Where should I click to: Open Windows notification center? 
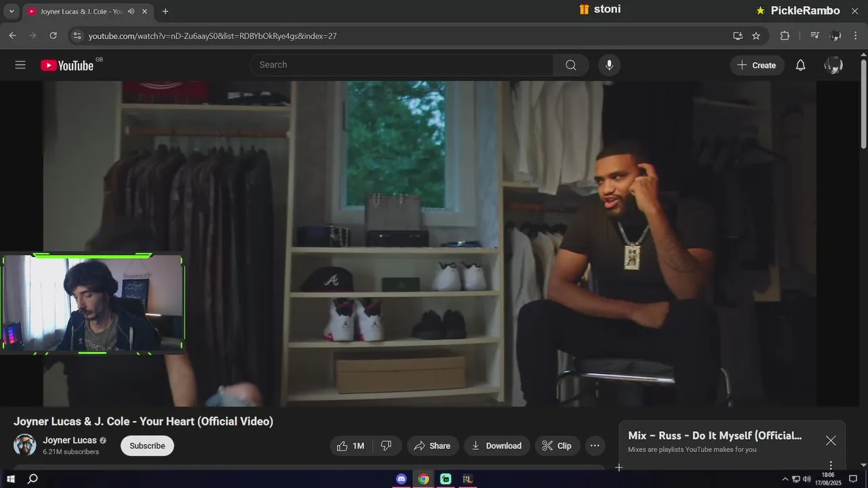tap(853, 479)
